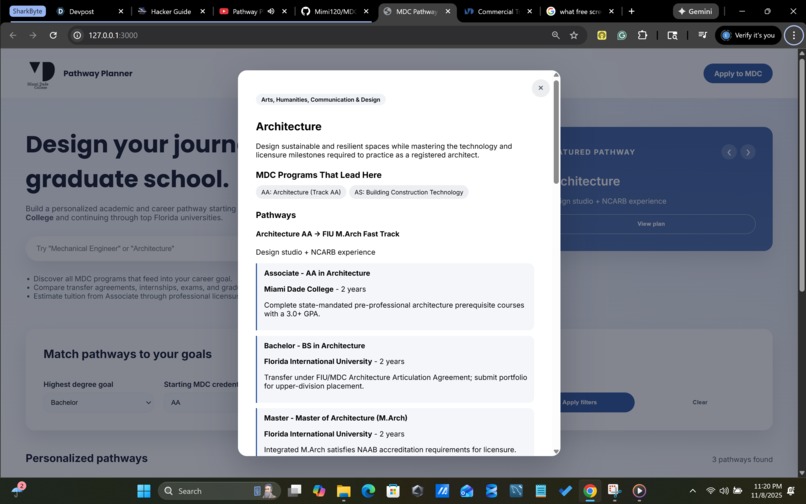
Task: Close the Devpost tab
Action: pos(121,11)
